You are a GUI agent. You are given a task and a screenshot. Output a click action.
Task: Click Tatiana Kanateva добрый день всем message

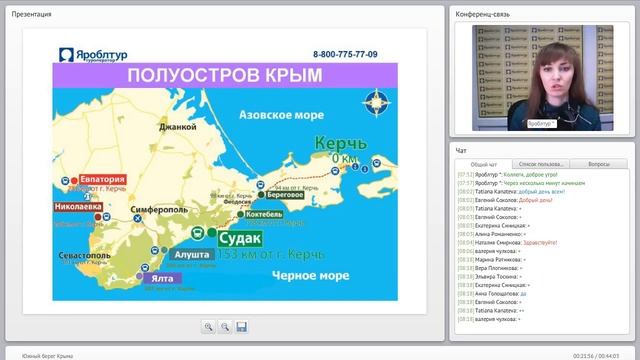[511, 192]
